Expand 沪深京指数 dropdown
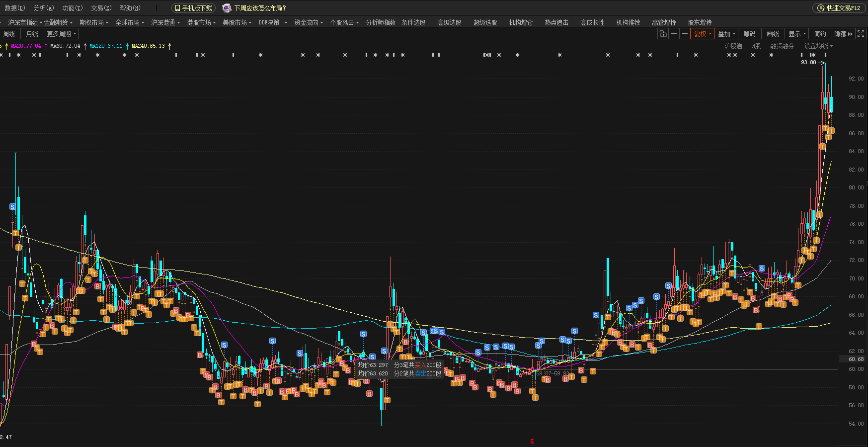Screen dimensions: 868x447 click(x=25, y=22)
